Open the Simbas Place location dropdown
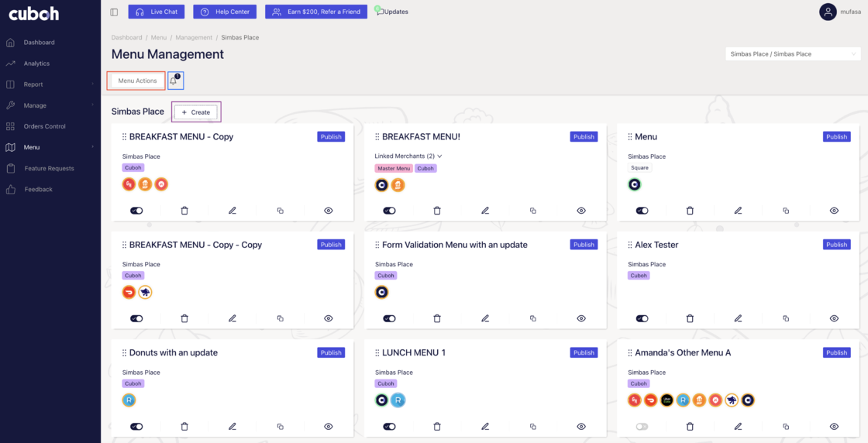The height and width of the screenshot is (443, 868). pos(793,54)
